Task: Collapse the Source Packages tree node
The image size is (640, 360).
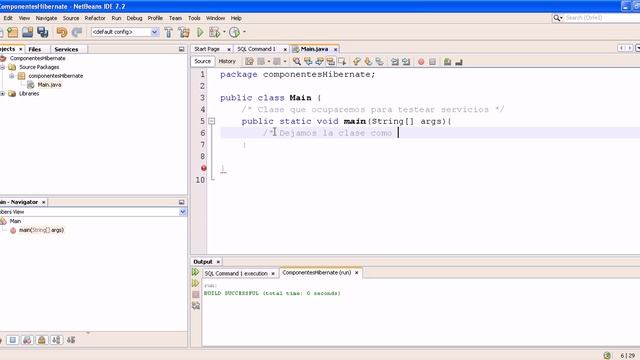Action: point(2,67)
